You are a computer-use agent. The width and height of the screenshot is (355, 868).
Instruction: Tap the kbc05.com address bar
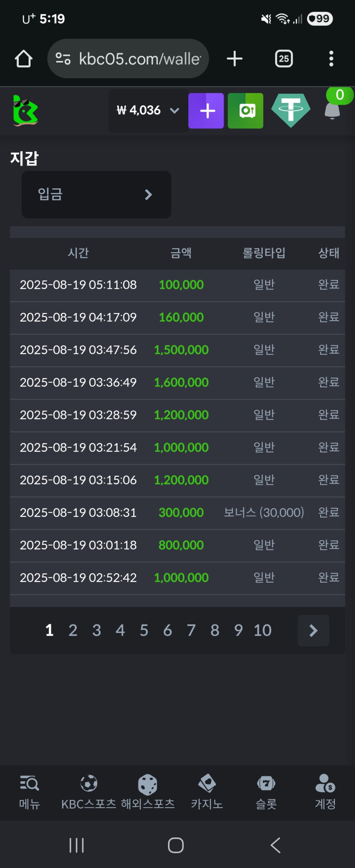(128, 59)
